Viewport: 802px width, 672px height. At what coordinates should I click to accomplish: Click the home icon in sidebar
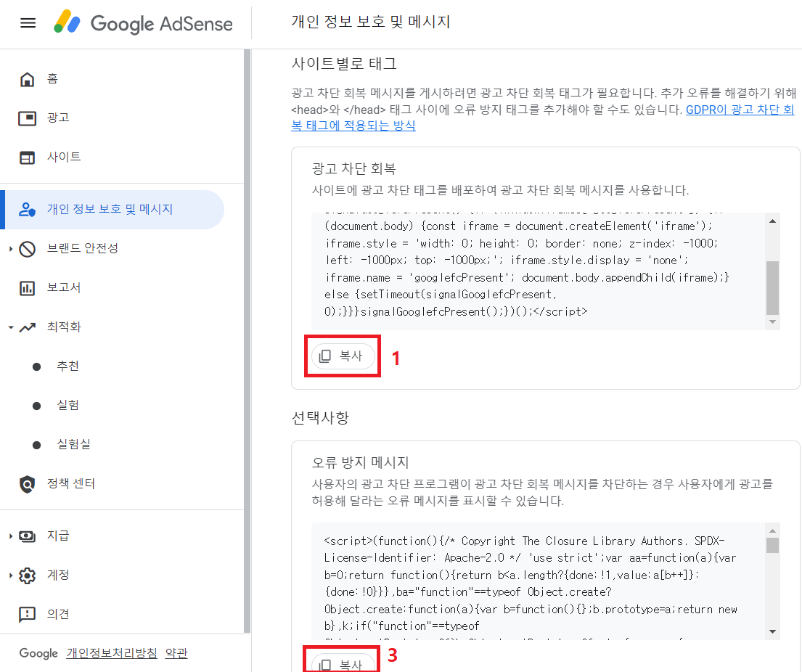pos(27,79)
